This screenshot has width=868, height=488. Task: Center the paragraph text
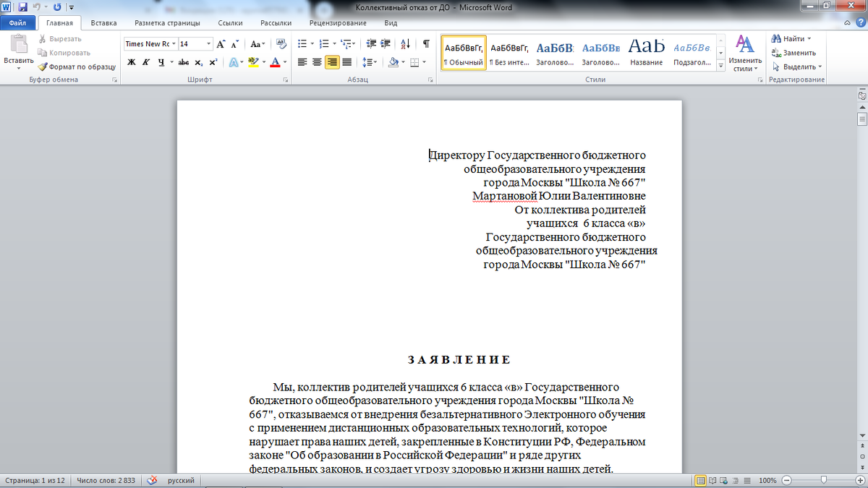317,62
